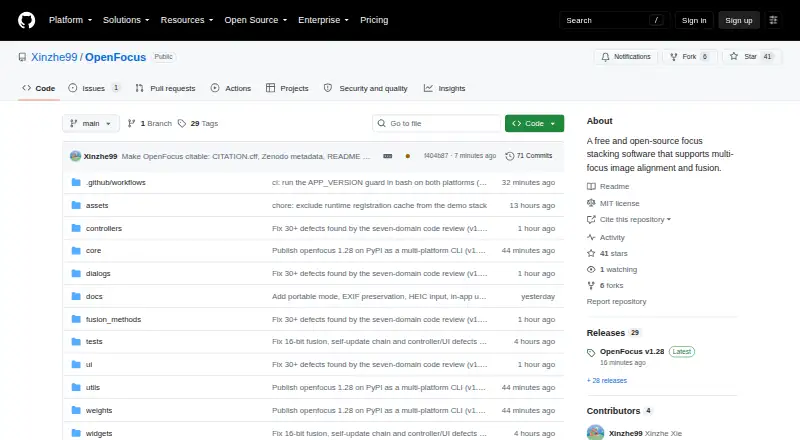Switch to the Issues tab
The image size is (800, 440).
coord(94,88)
